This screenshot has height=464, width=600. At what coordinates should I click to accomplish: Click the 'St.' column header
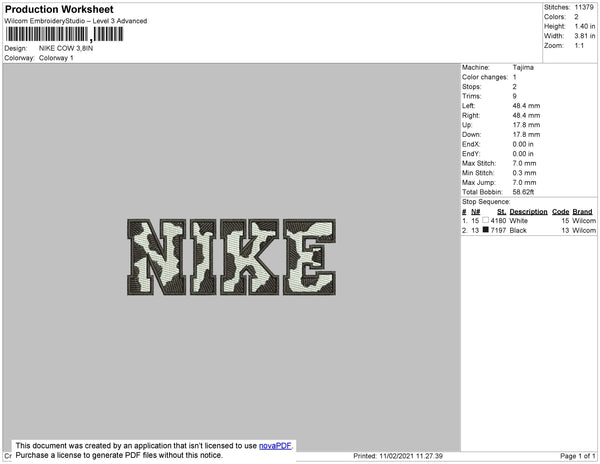pos(501,212)
